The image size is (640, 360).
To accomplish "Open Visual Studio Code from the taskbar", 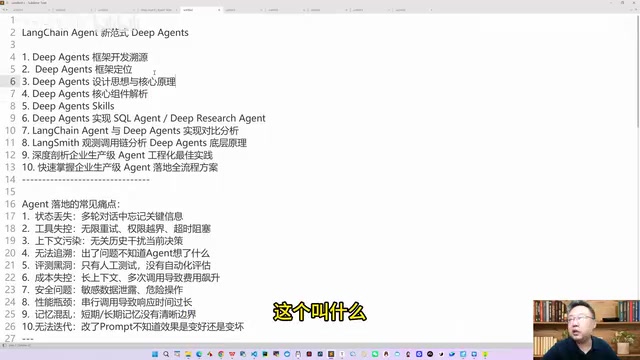I will (254, 354).
